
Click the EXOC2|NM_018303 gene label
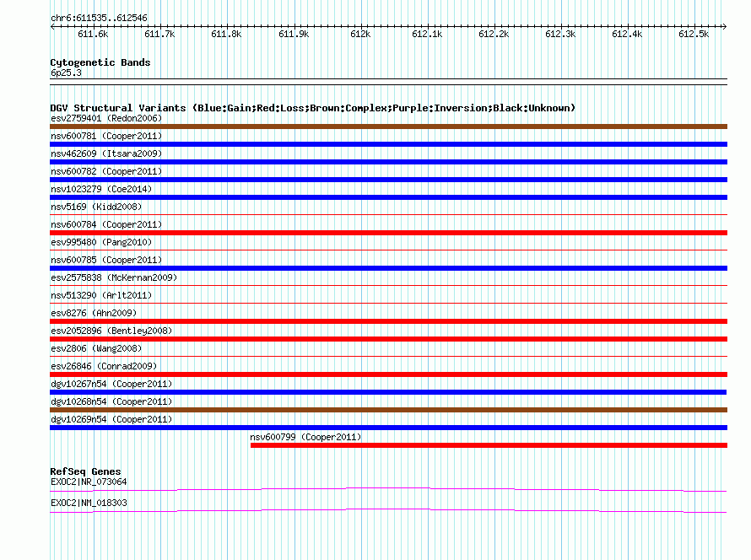(x=89, y=503)
